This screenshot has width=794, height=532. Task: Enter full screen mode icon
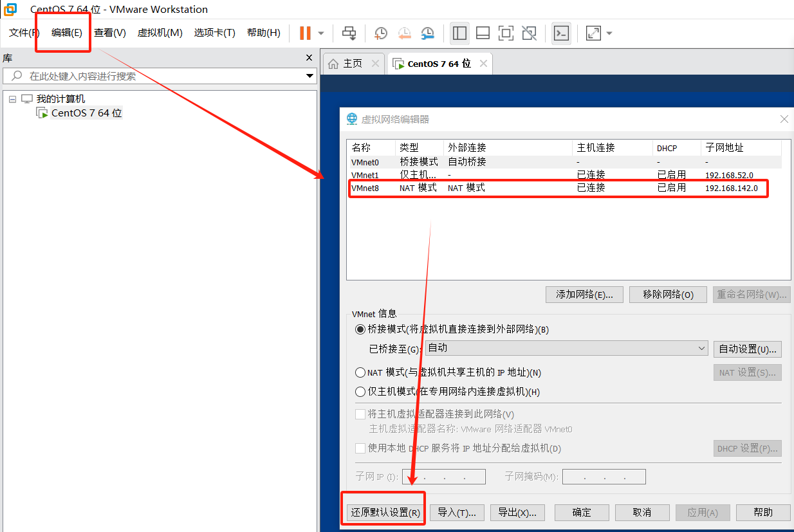click(506, 33)
